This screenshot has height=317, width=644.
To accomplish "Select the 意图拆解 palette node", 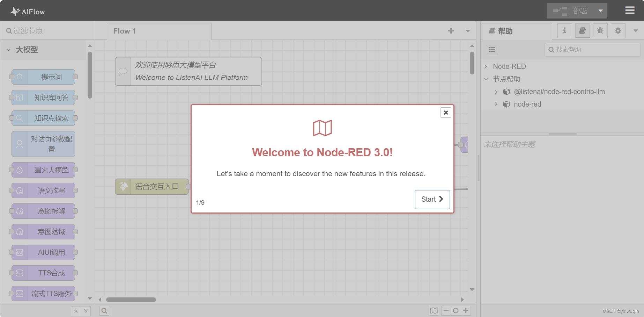I will [x=43, y=211].
